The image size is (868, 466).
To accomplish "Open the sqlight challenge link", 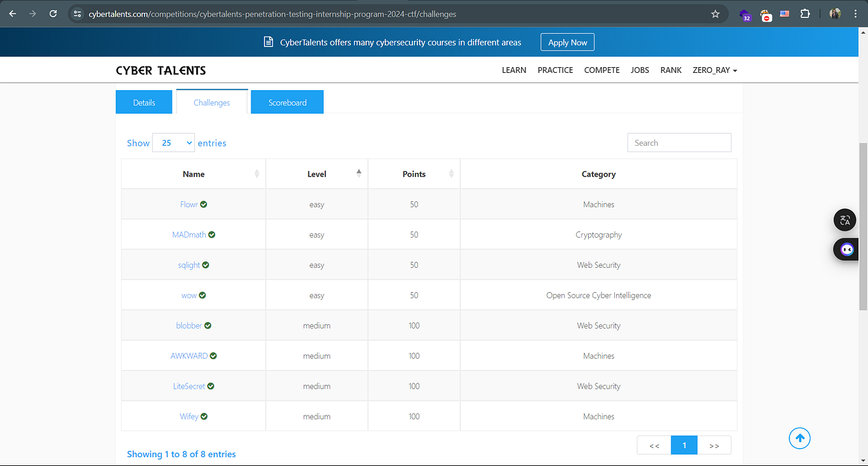I will tap(189, 265).
